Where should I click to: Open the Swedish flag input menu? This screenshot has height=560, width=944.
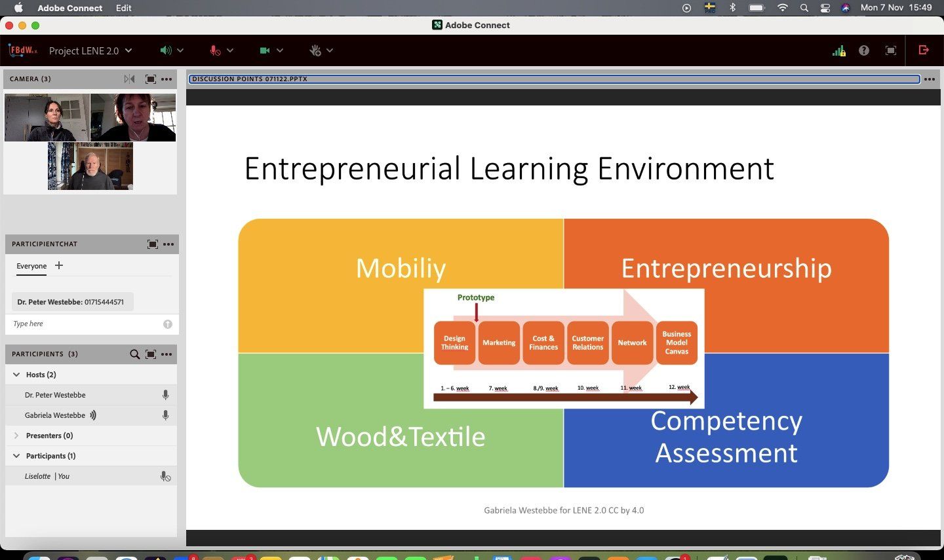click(710, 8)
